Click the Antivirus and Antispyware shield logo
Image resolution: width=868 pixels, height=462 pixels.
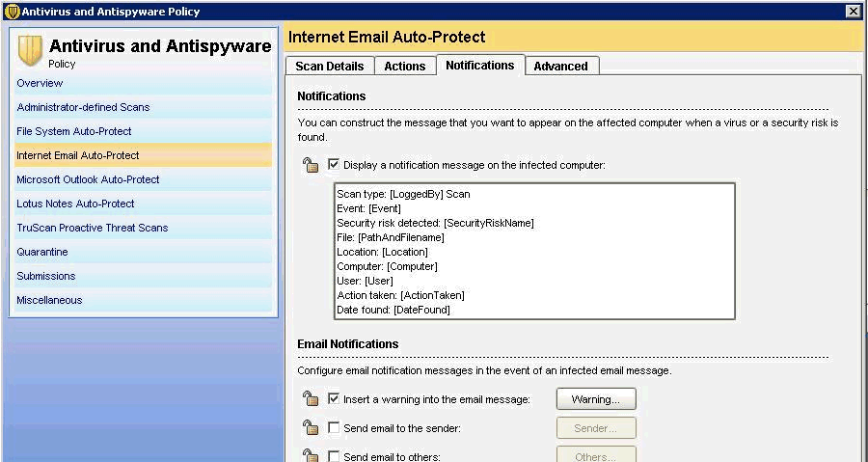[30, 51]
